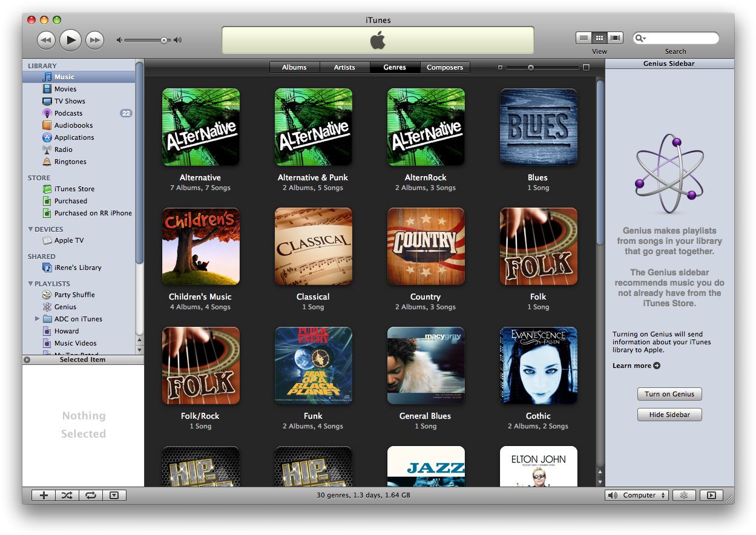Image resolution: width=756 pixels, height=535 pixels.
Task: Show album artwork with the boxed arrow icon
Action: click(114, 495)
